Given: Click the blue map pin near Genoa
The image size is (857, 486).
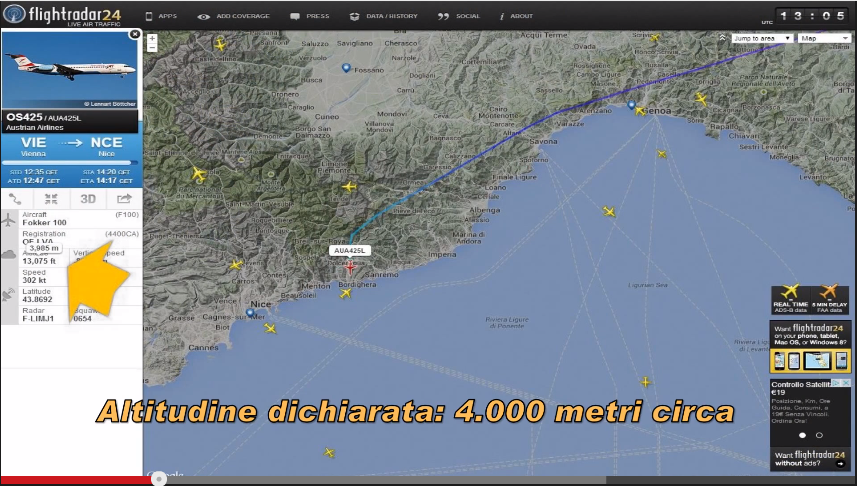Looking at the screenshot, I should coord(631,104).
